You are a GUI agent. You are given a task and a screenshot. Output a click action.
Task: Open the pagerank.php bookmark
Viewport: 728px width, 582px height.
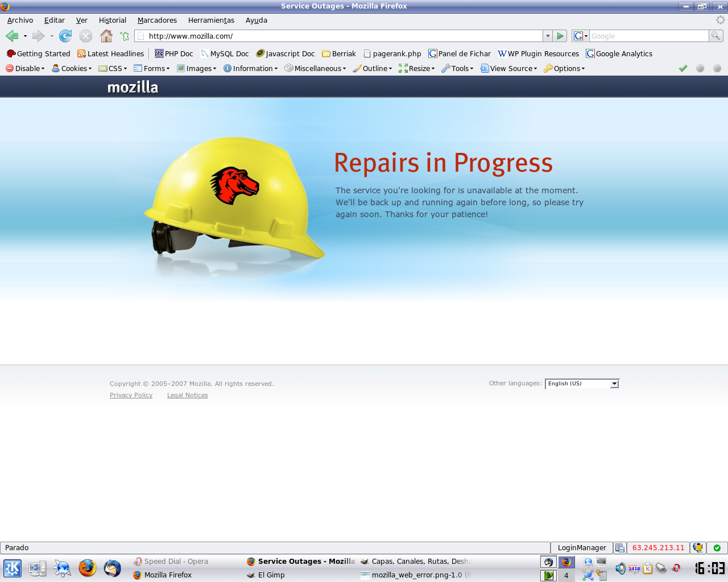tap(392, 53)
